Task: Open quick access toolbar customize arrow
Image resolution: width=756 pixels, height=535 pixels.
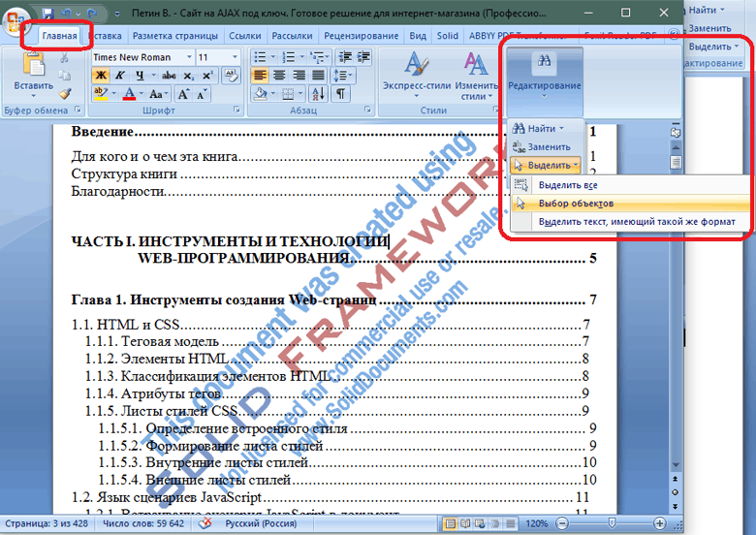Action: [117, 14]
